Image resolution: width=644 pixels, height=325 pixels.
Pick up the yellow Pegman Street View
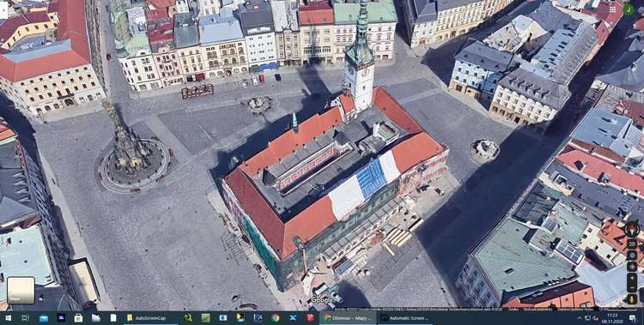632,298
